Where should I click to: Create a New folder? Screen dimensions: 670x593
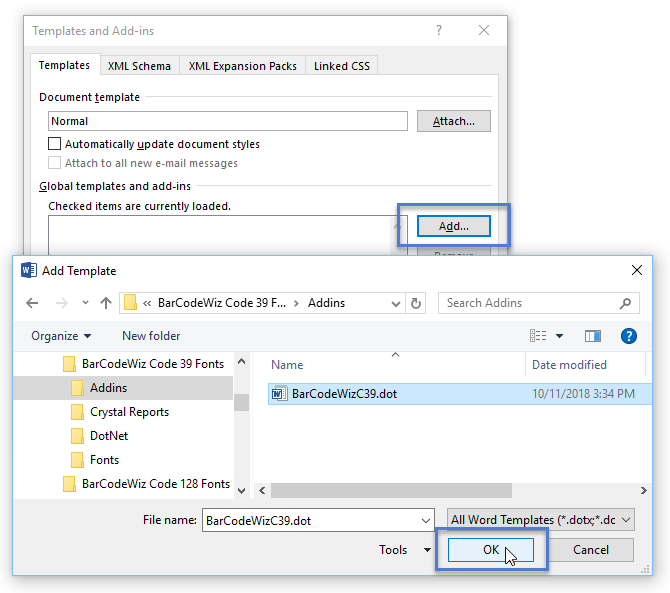151,336
